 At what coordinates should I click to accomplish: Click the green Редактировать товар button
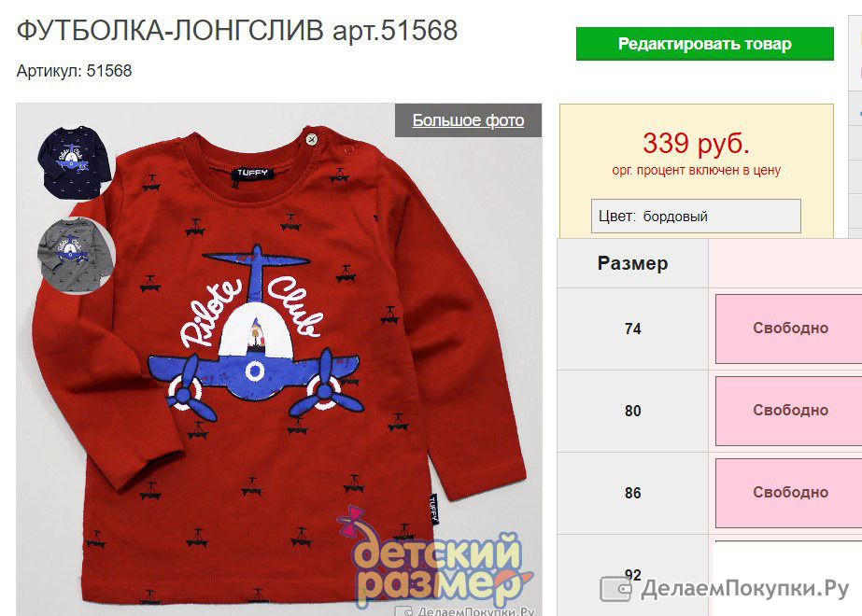point(705,44)
